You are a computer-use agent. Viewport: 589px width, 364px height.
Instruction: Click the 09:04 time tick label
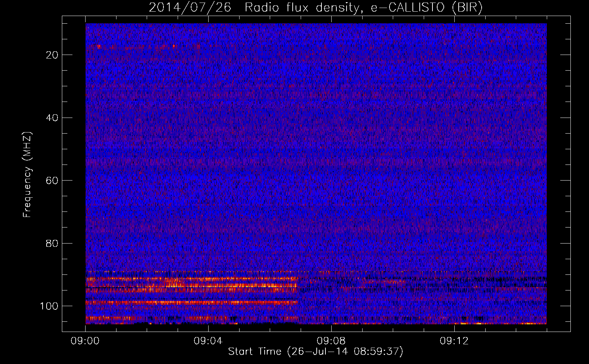208,341
